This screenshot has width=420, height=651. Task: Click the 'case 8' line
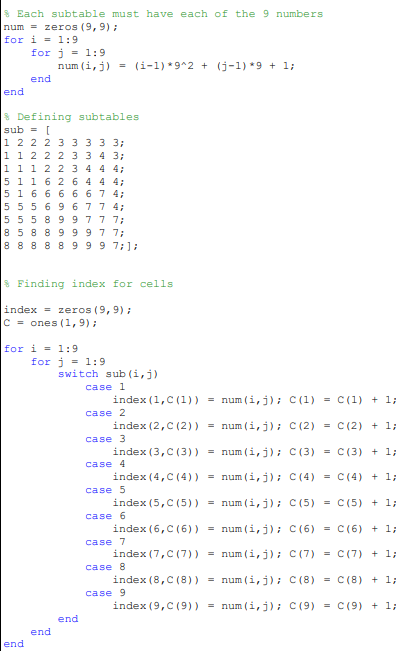point(105,567)
